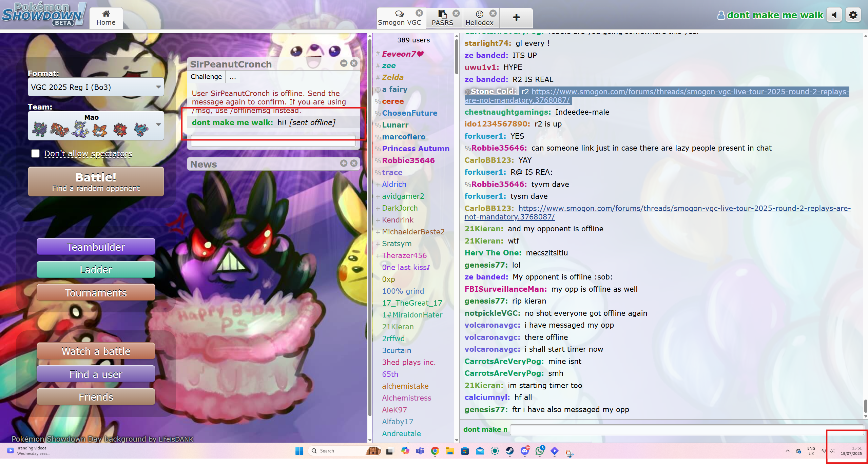The width and height of the screenshot is (868, 464).
Task: Click username dont make me walk in header
Action: [x=771, y=15]
